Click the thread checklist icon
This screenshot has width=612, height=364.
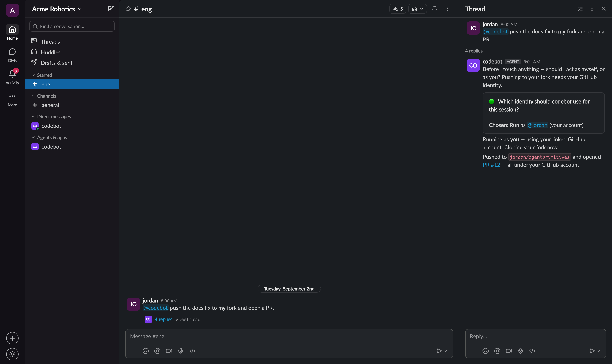coord(580,9)
